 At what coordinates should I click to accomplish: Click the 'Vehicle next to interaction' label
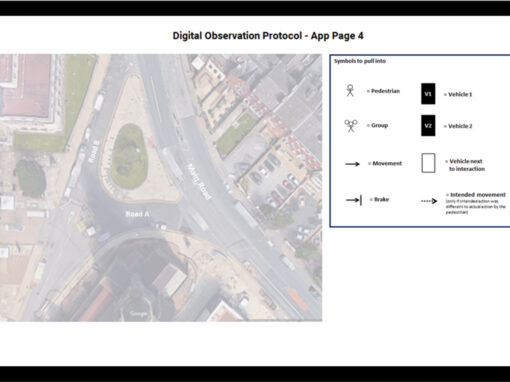[x=467, y=165]
